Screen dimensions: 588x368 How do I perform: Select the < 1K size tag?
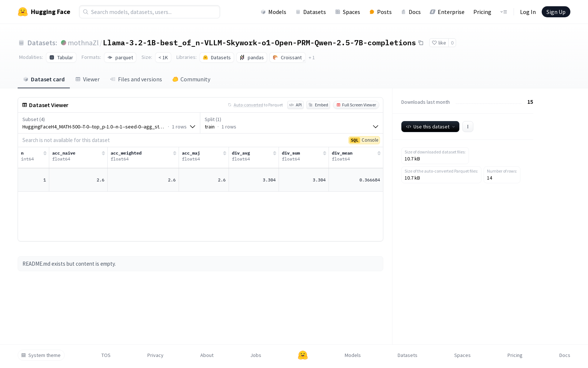coord(163,57)
